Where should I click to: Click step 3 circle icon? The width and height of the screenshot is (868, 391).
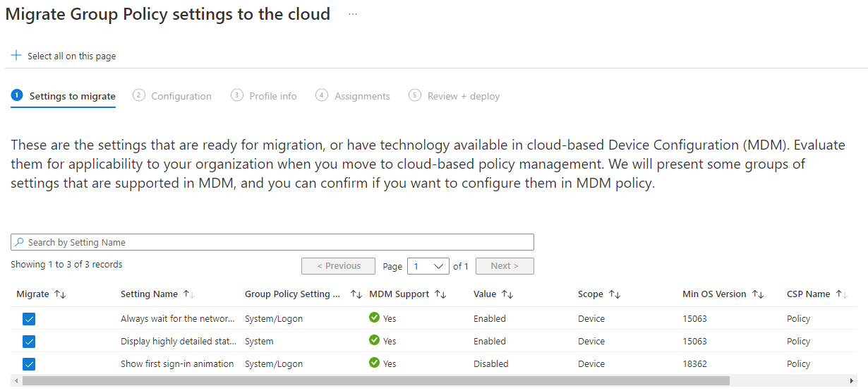pos(237,95)
